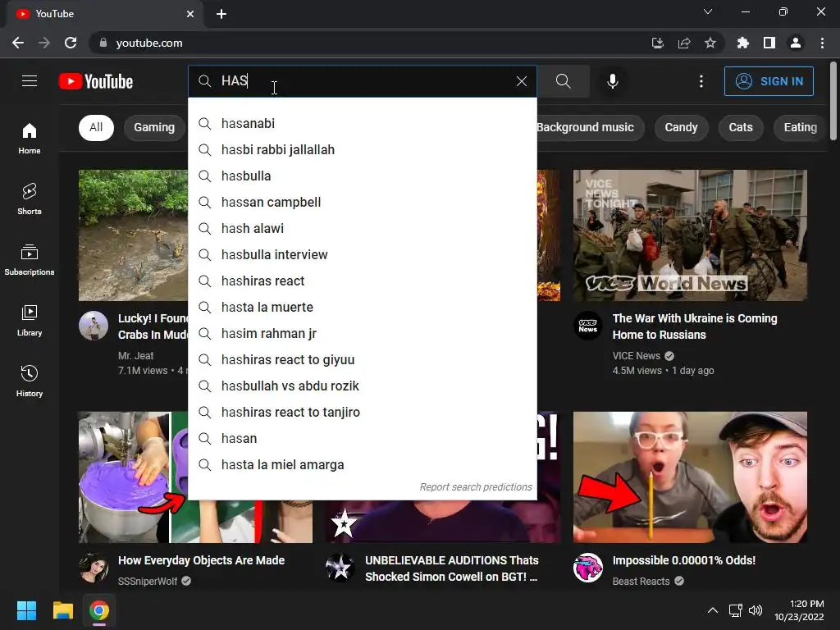Bookmark this tab with the star

(x=710, y=43)
